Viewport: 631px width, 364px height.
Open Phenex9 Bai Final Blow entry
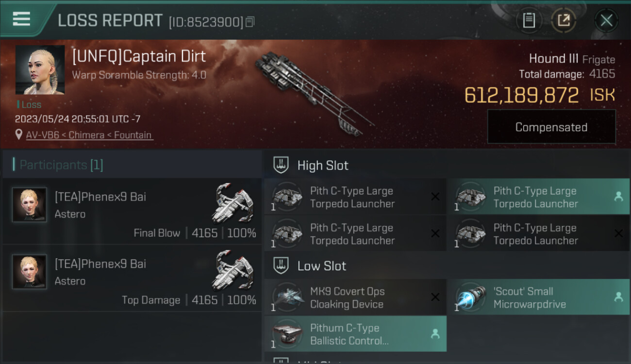pyautogui.click(x=132, y=211)
